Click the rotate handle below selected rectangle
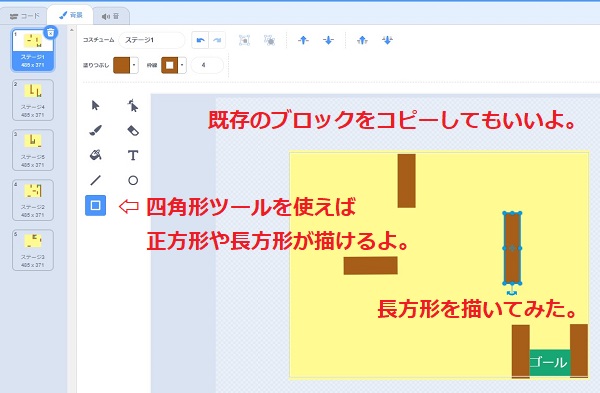The width and height of the screenshot is (600, 393). click(x=512, y=293)
